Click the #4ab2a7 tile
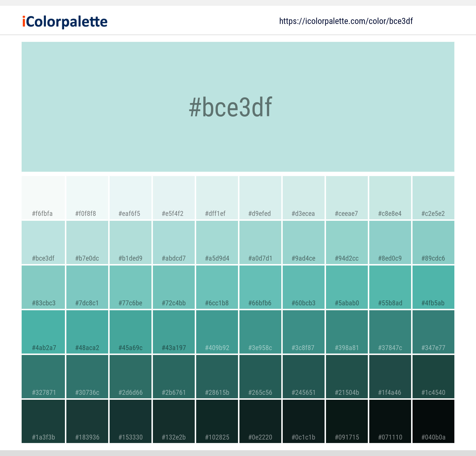Image resolution: width=476 pixels, height=456 pixels. click(43, 332)
